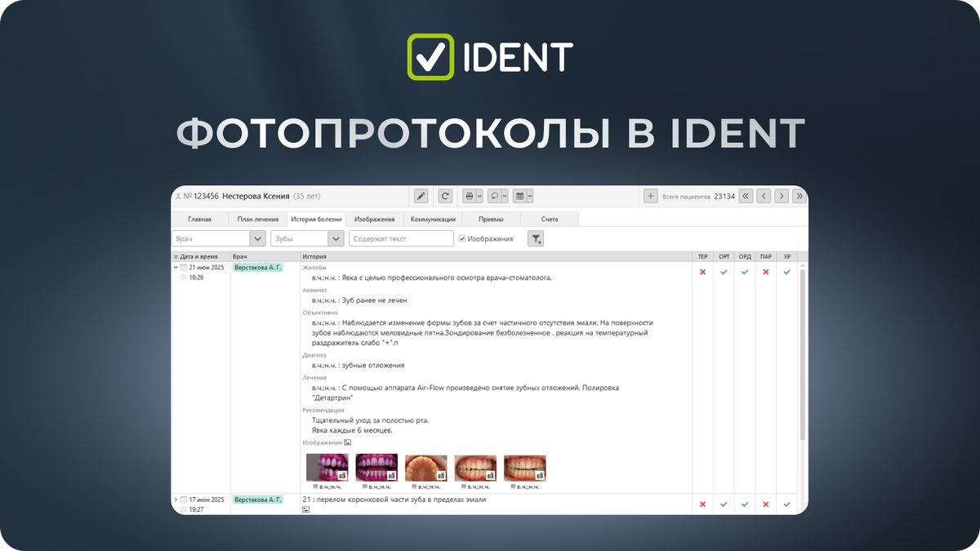Go to the next patient with the single right arrow

click(x=782, y=196)
